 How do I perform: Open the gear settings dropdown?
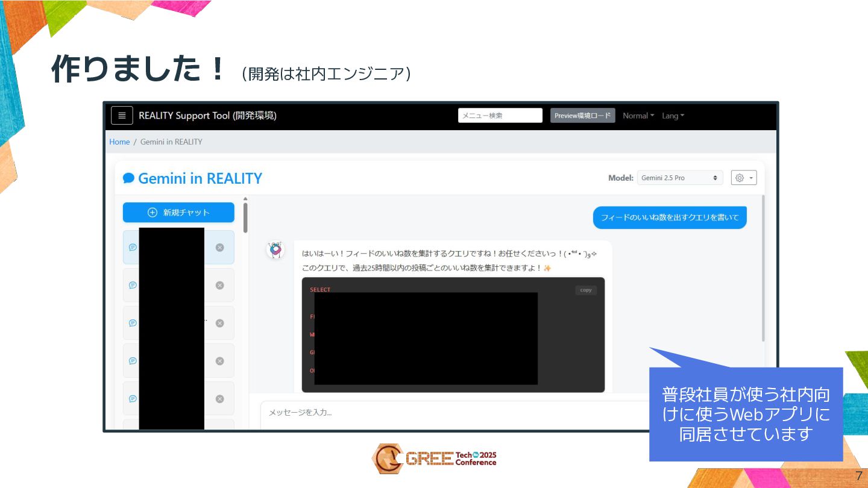pyautogui.click(x=744, y=178)
